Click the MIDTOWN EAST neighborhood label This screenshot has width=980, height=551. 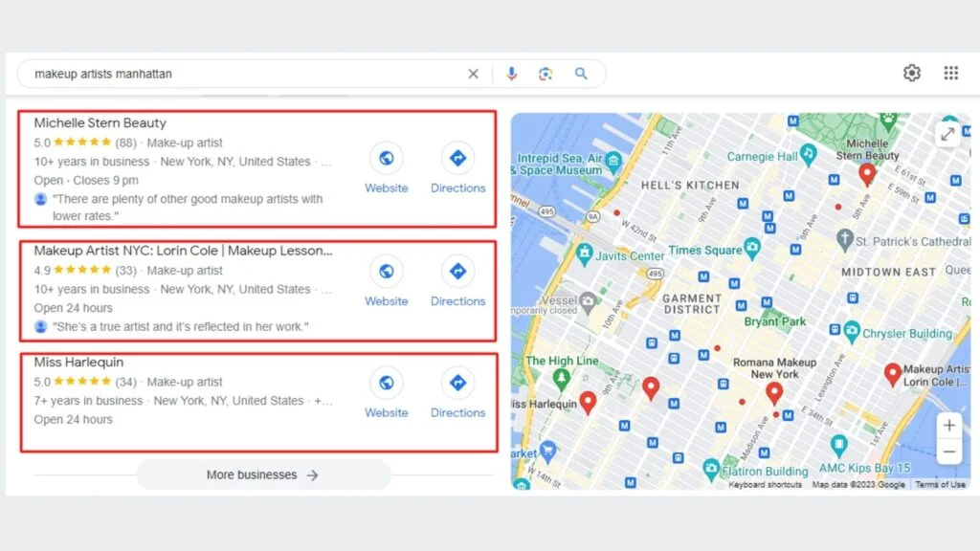click(889, 273)
